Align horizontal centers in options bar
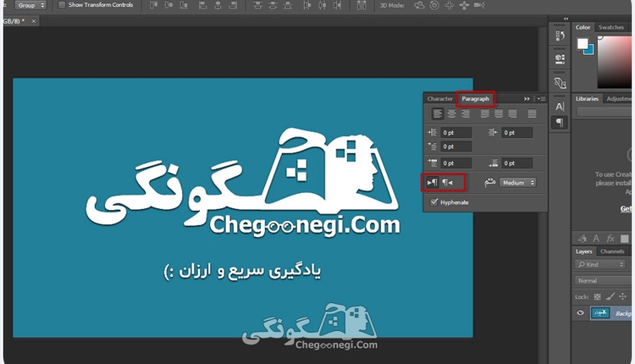Screen dimensions: 635x364 [x=218, y=5]
